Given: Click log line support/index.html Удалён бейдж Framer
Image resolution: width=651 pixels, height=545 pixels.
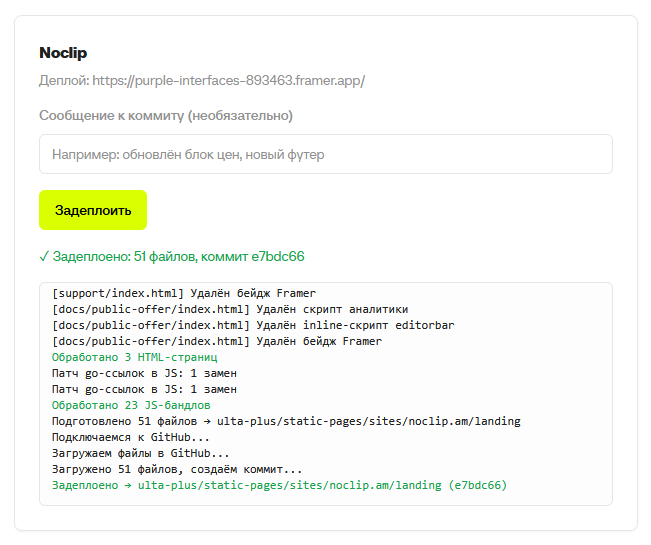Looking at the screenshot, I should tap(184, 293).
